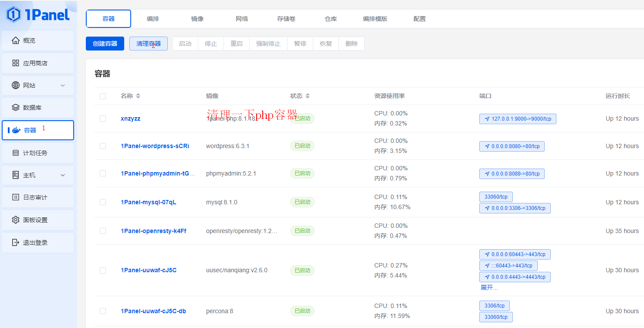Click the 删除 toolbar button
The image size is (644, 328).
point(352,44)
